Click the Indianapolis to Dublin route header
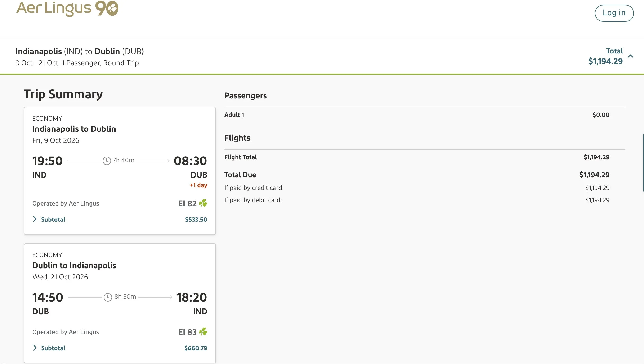The width and height of the screenshot is (644, 364). coord(74,129)
